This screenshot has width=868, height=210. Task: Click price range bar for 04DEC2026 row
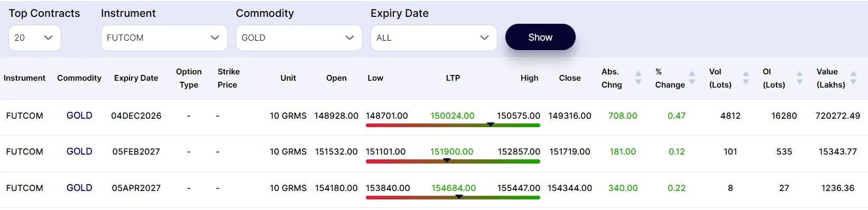point(453,125)
